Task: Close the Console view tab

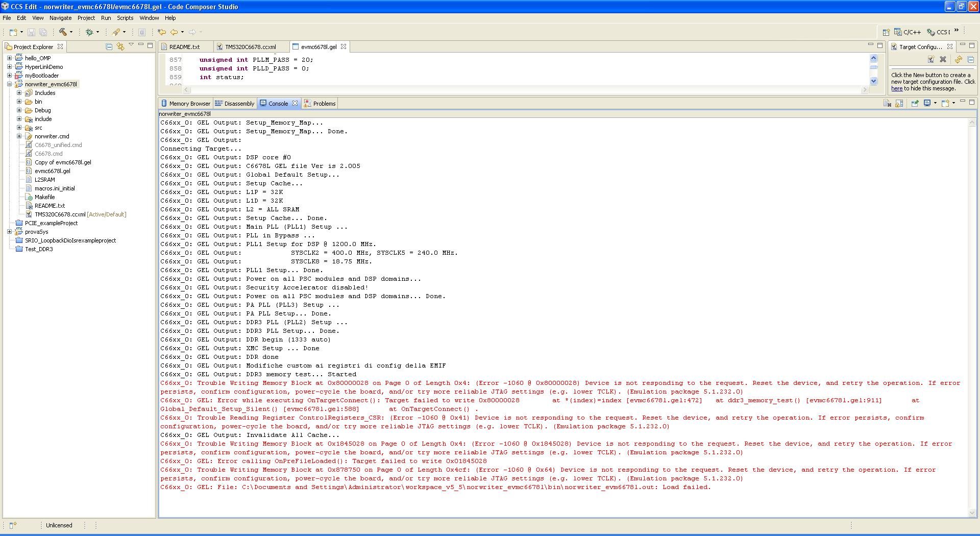Action: tap(295, 103)
